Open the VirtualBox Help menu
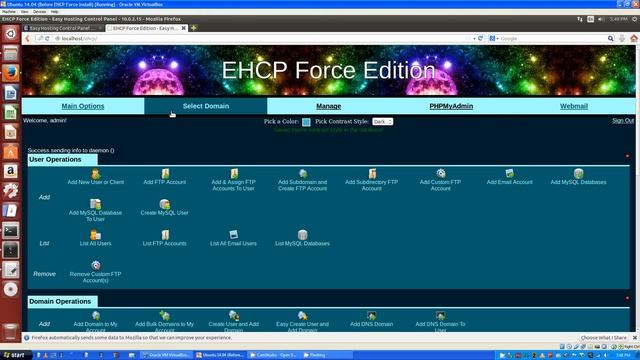Viewport: 640px width, 360px height. (x=55, y=12)
